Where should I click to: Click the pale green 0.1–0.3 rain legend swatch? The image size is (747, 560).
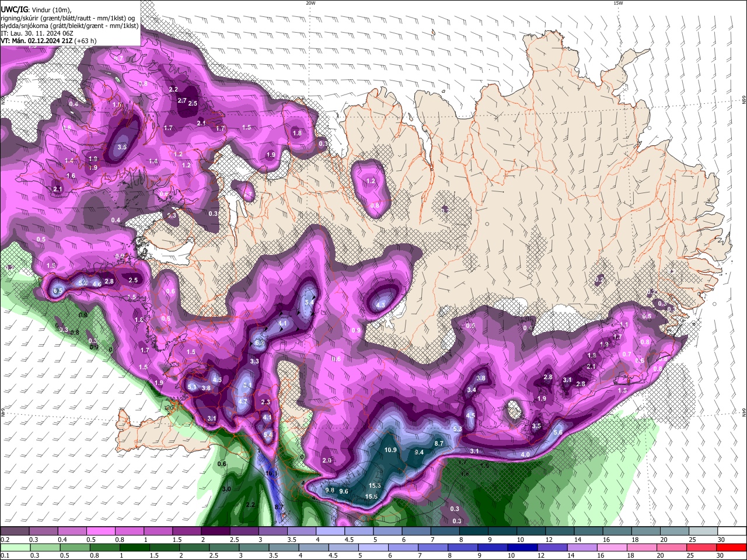pos(16,547)
